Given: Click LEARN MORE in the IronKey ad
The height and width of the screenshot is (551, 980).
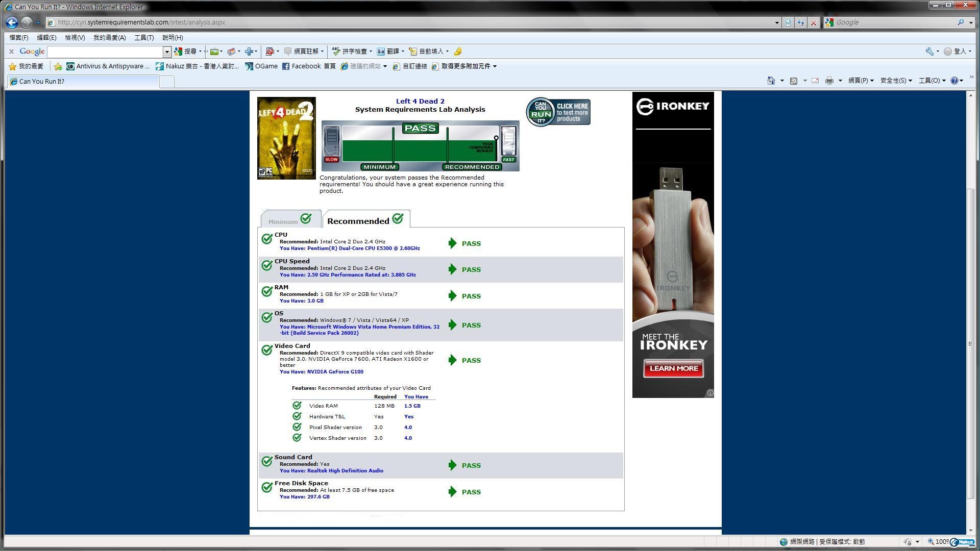Looking at the screenshot, I should [x=673, y=368].
